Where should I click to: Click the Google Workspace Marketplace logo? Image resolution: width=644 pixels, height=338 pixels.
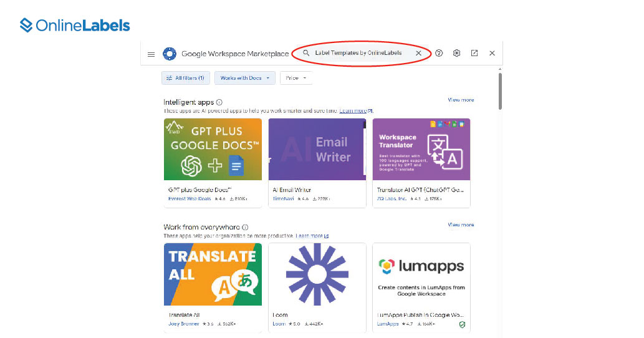(169, 54)
